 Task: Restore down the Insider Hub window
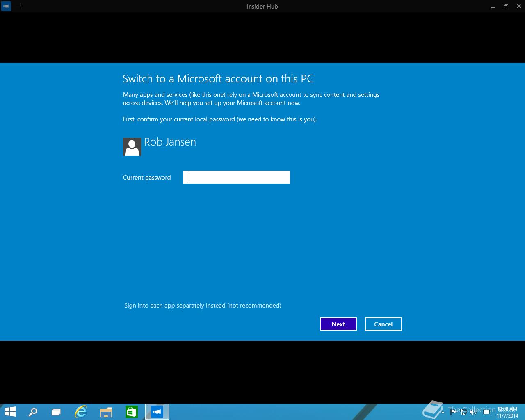[506, 6]
